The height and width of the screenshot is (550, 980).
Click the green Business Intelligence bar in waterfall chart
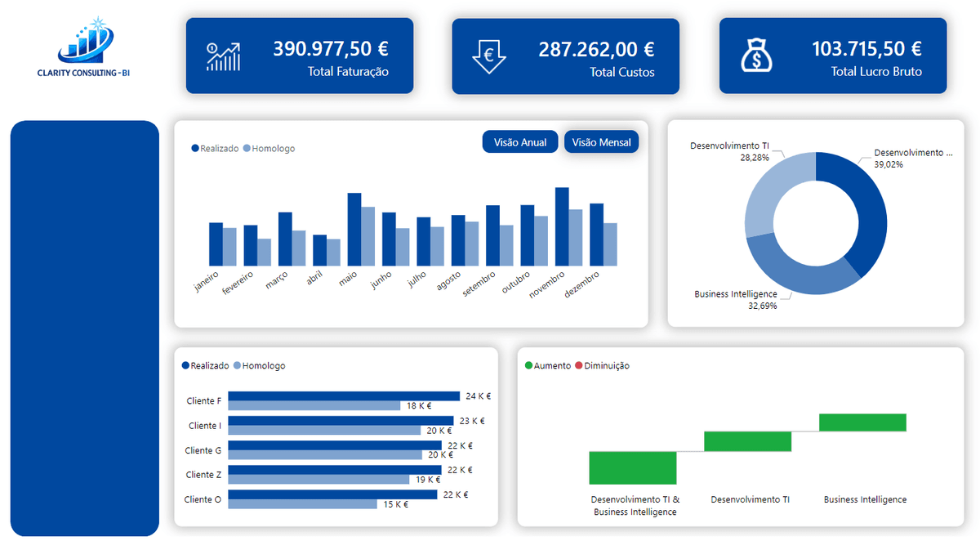[862, 421]
